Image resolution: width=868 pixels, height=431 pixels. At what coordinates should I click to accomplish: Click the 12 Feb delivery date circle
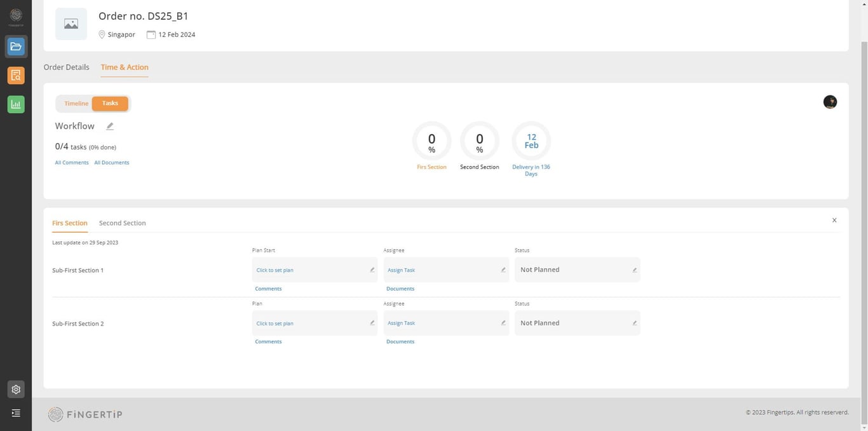531,141
